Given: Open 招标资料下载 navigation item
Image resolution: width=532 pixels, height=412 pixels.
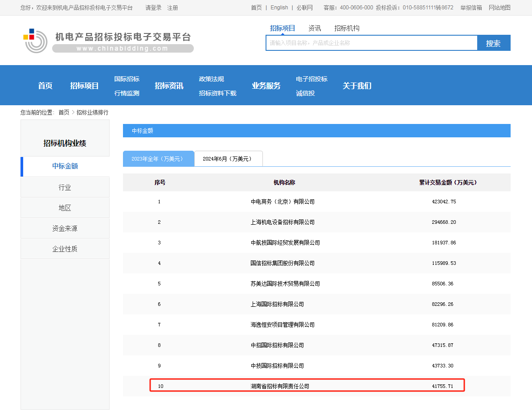Looking at the screenshot, I should (x=217, y=93).
